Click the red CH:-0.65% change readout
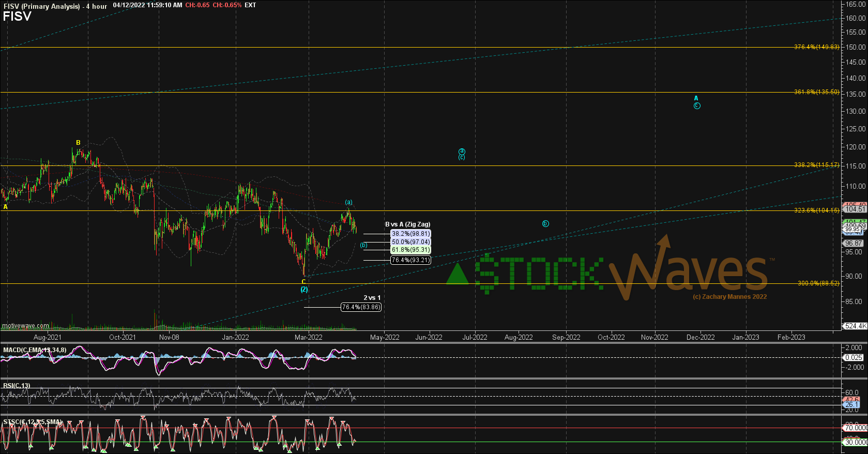The width and height of the screenshot is (868, 454). [x=227, y=5]
